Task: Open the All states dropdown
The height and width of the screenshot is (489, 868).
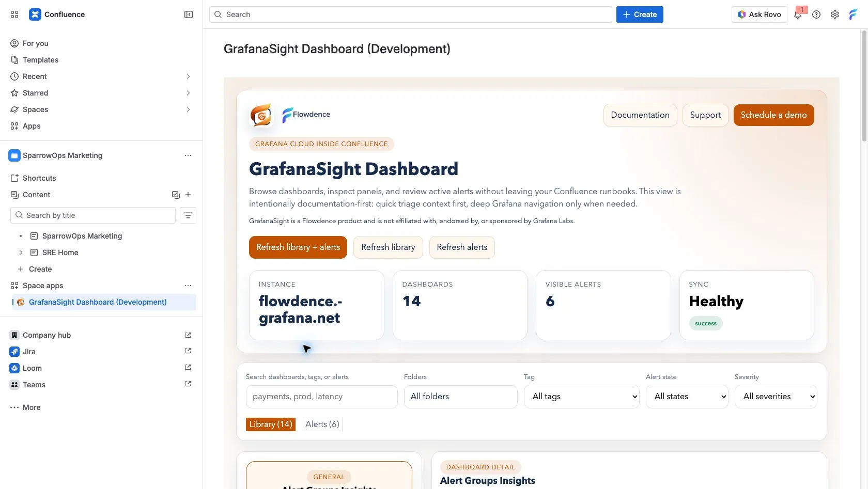Action: [x=687, y=397]
